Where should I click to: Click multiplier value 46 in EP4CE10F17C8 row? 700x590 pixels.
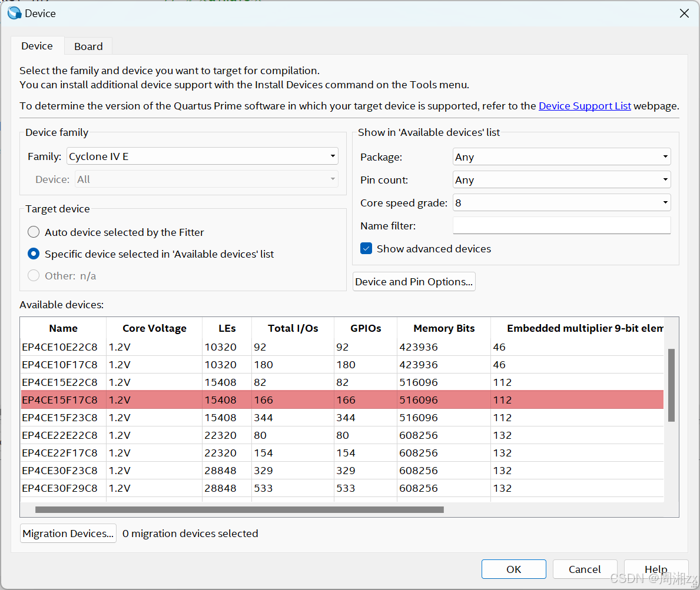coord(499,365)
